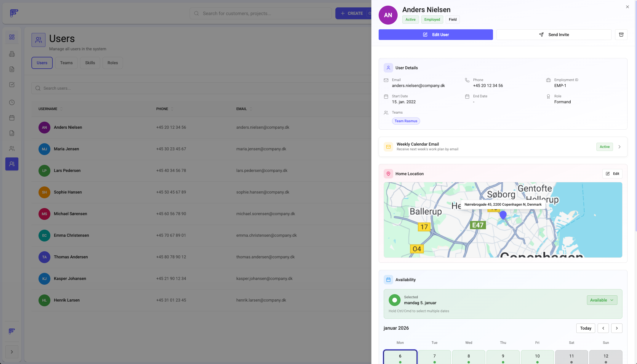Click the Active status badge on Anders Nielsen

(x=410, y=19)
